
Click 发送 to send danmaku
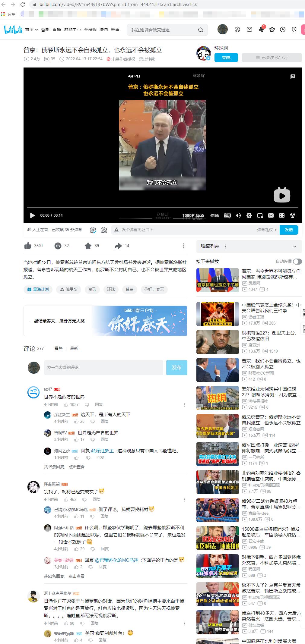(x=289, y=230)
